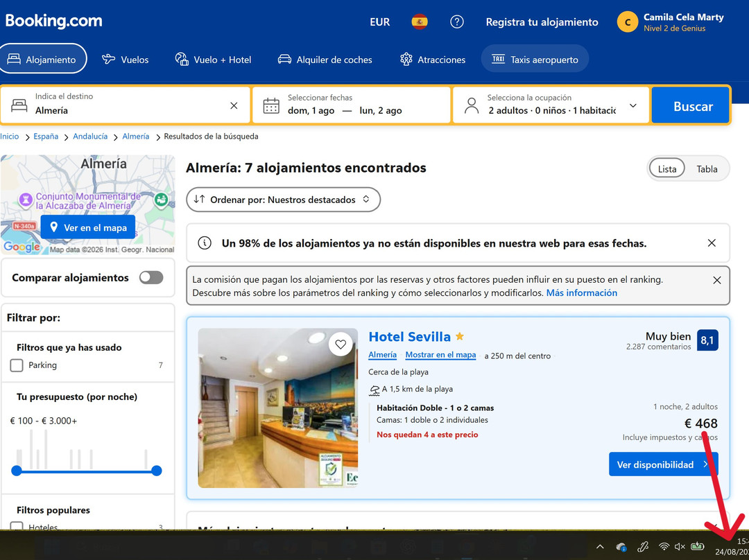Open Registra tu alojamiento link
The height and width of the screenshot is (560, 749).
coord(542,22)
